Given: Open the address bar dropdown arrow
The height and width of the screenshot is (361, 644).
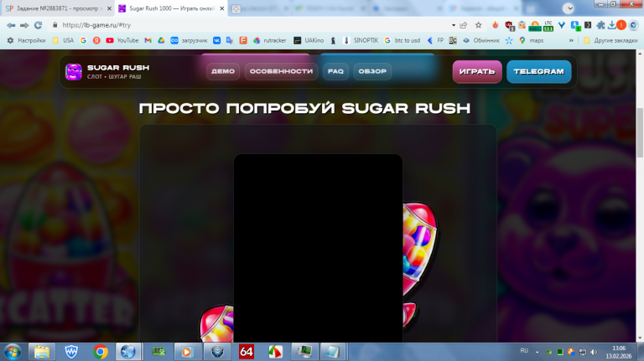Looking at the screenshot, I should 454,25.
